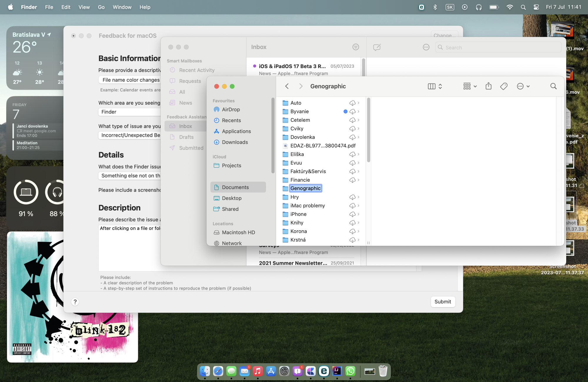Open Finder view mode dropdown
This screenshot has height=382, width=588.
[x=435, y=86]
